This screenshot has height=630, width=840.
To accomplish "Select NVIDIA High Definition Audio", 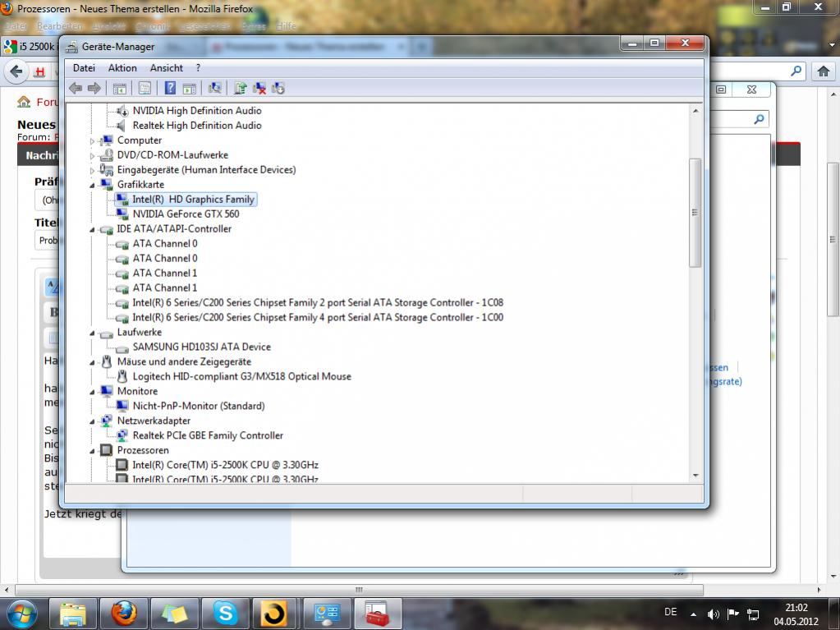I will point(196,110).
